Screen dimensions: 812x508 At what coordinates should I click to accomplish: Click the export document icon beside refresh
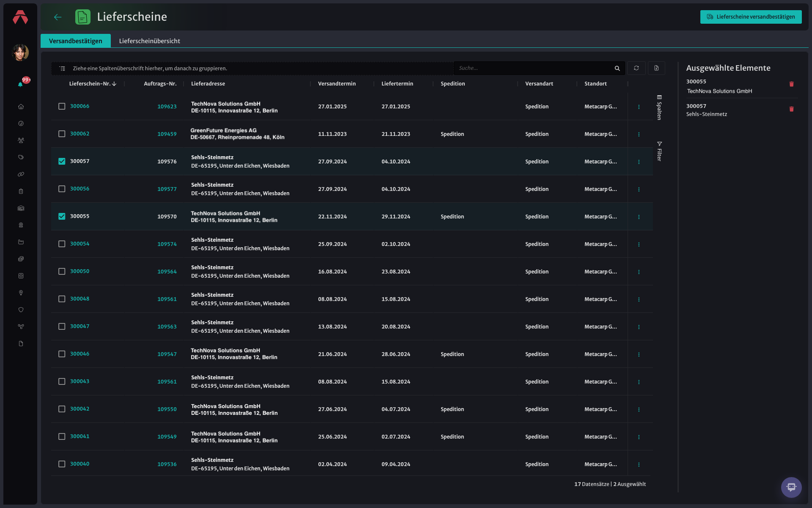point(656,68)
